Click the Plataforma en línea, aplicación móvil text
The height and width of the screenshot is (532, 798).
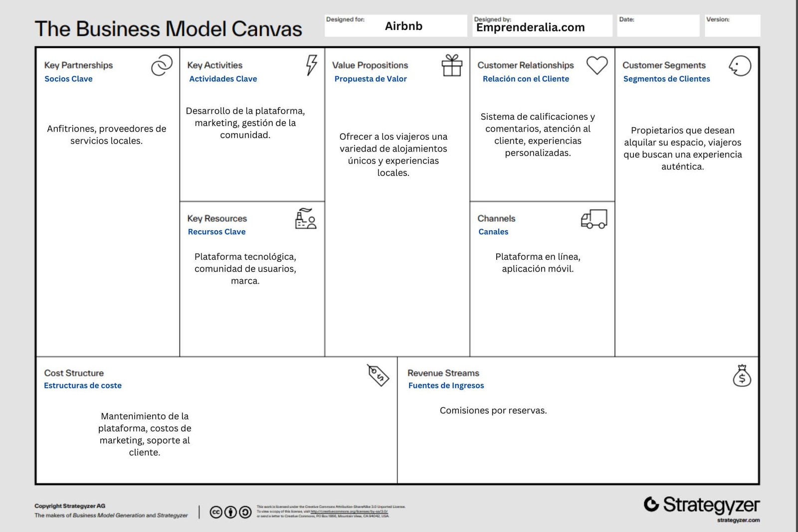coord(538,263)
